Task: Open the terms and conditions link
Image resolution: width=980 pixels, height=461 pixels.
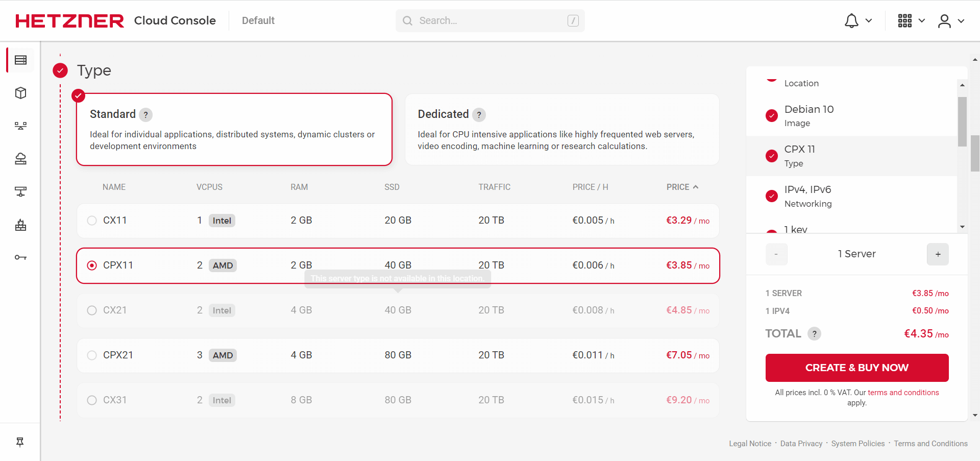Action: tap(903, 393)
